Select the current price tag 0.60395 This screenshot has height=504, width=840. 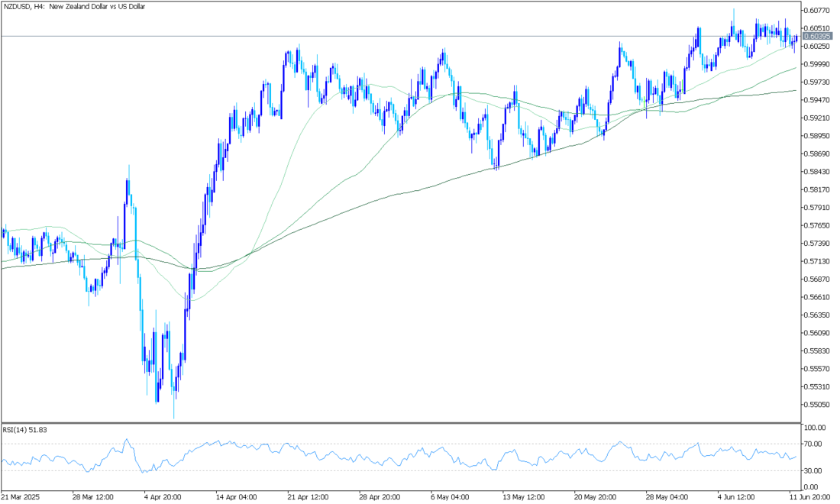(817, 37)
